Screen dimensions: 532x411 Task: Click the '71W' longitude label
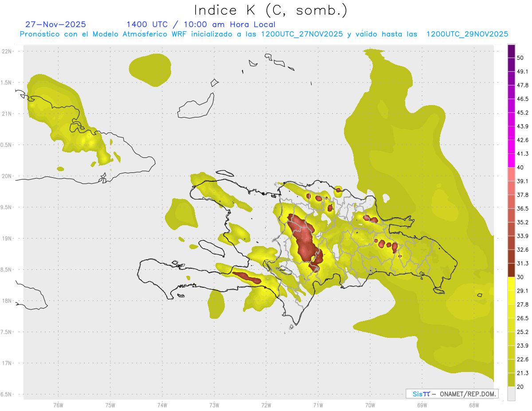tap(318, 405)
